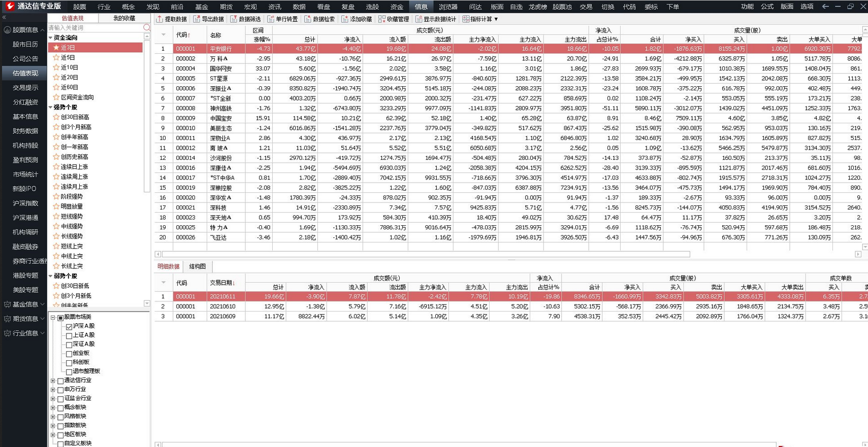868x447 pixels.
Task: Check the 上证A股 checkbox
Action: tap(69, 336)
